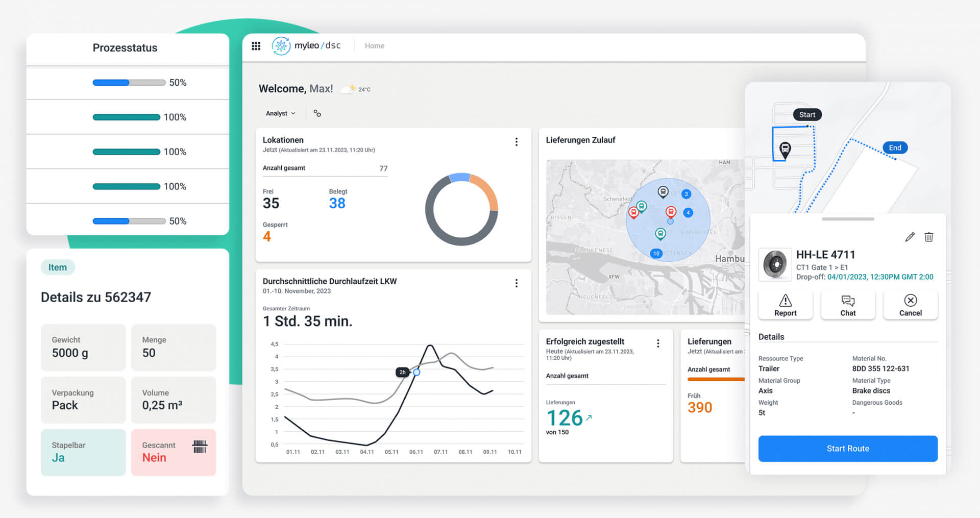980x518 pixels.
Task: Open the app launcher grid icon
Action: pyautogui.click(x=256, y=46)
